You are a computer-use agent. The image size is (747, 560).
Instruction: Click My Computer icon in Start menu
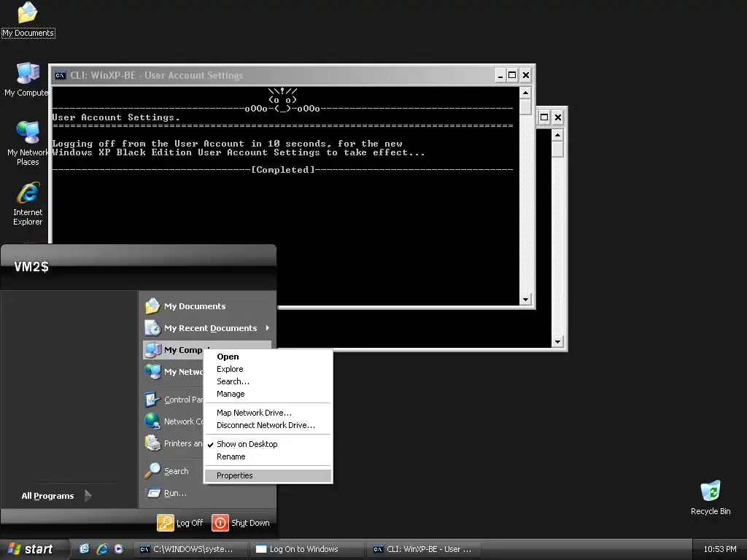click(x=152, y=349)
